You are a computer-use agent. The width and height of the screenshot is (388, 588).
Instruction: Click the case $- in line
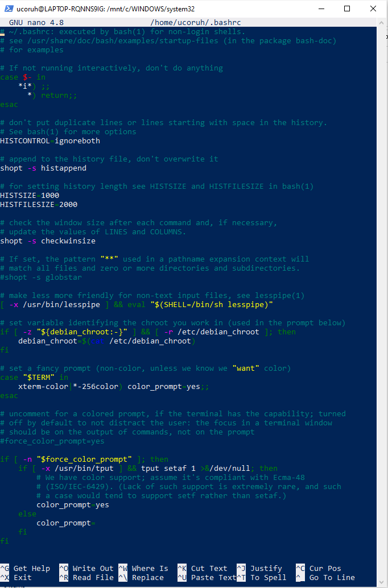point(23,77)
